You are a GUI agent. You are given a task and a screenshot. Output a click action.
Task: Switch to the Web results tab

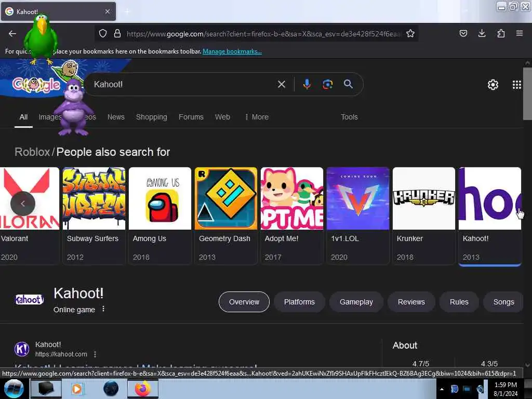tap(222, 117)
